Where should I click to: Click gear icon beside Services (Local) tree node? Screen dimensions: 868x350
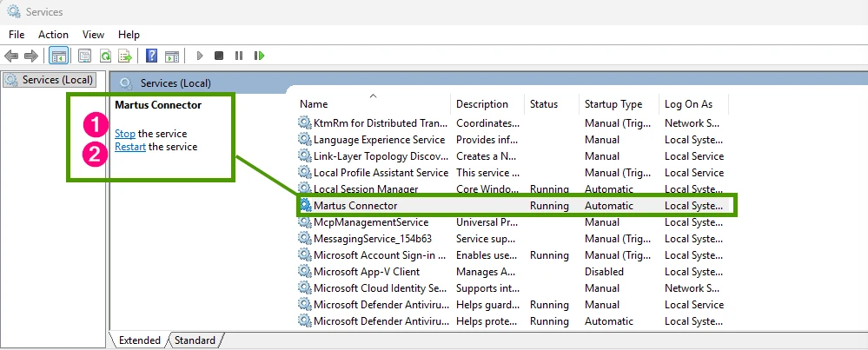[x=11, y=80]
